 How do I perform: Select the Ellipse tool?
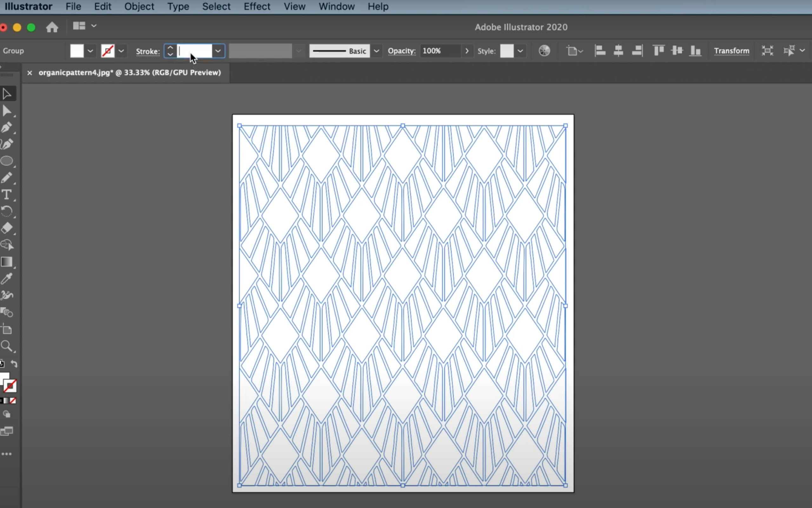point(7,161)
